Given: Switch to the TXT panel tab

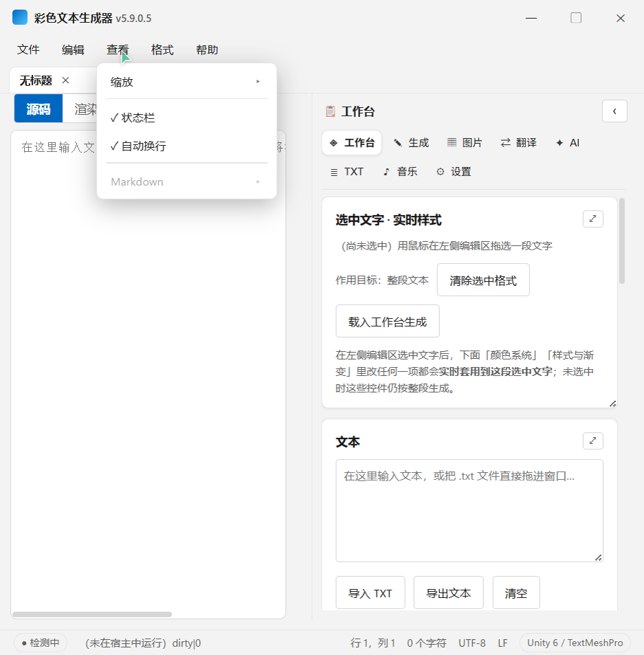Looking at the screenshot, I should point(346,172).
